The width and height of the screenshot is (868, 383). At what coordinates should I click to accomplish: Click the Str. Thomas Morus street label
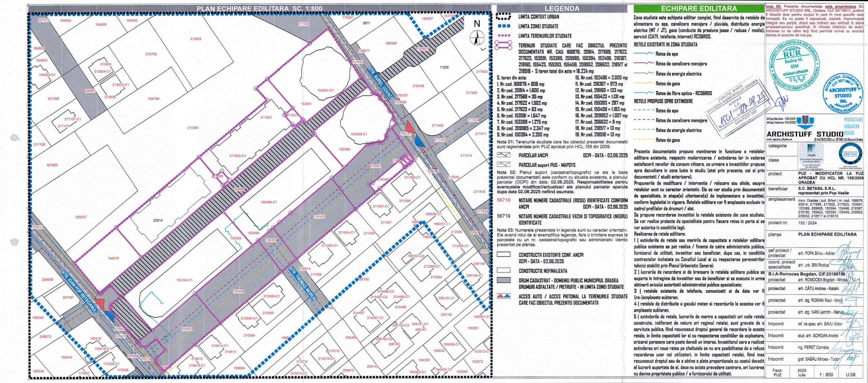click(x=302, y=284)
